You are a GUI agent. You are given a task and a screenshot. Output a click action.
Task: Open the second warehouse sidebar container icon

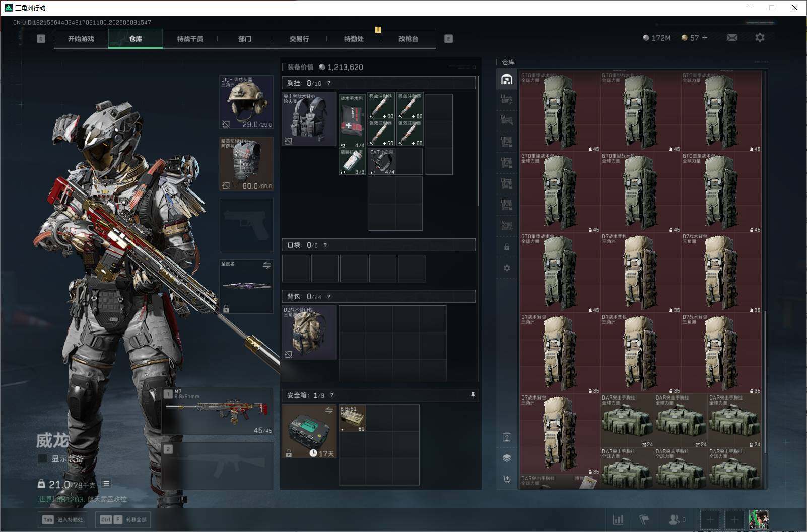(507, 99)
